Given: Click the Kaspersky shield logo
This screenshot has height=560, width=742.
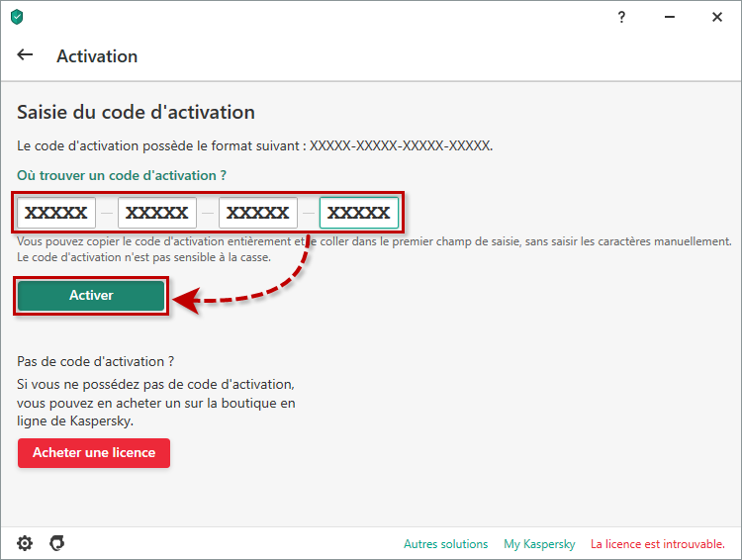Looking at the screenshot, I should coord(17,18).
